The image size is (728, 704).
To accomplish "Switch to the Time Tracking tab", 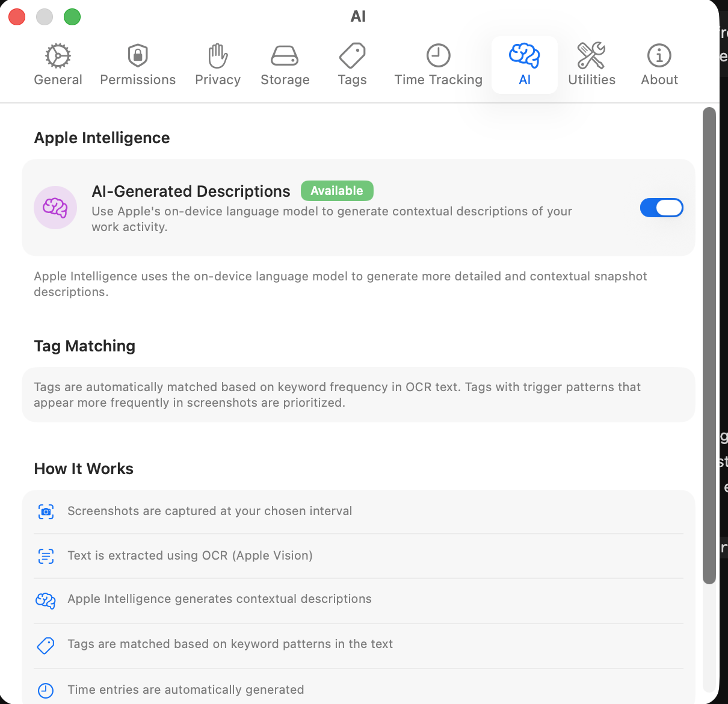I will click(x=438, y=62).
